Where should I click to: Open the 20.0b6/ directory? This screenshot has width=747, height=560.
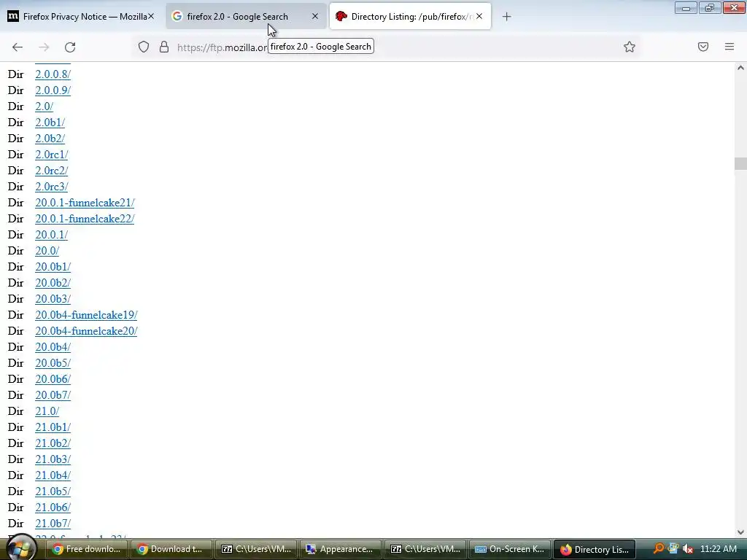coord(53,379)
